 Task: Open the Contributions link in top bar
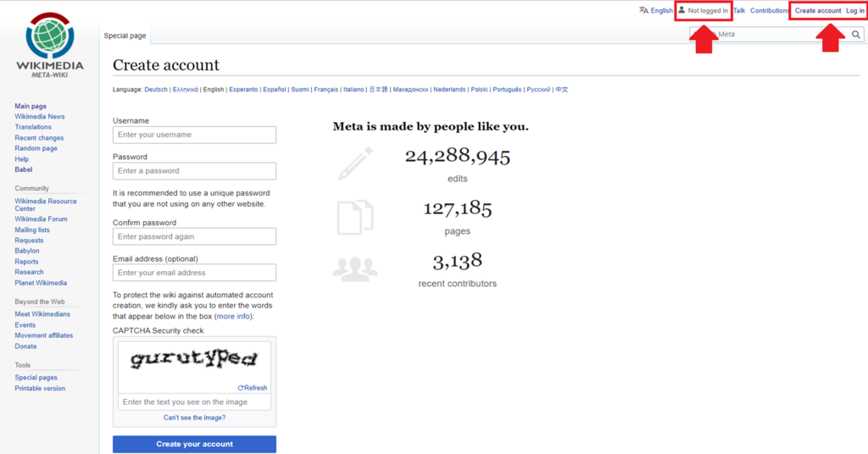(769, 10)
